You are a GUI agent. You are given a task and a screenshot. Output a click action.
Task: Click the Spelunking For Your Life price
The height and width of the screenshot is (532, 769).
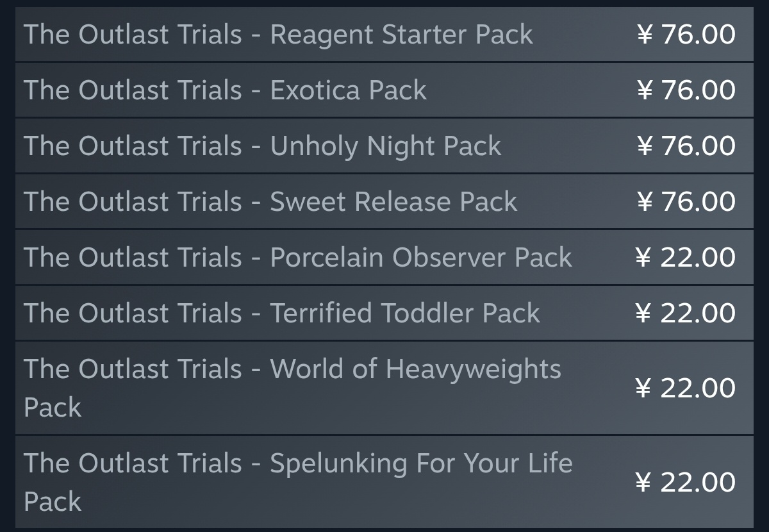coord(685,483)
